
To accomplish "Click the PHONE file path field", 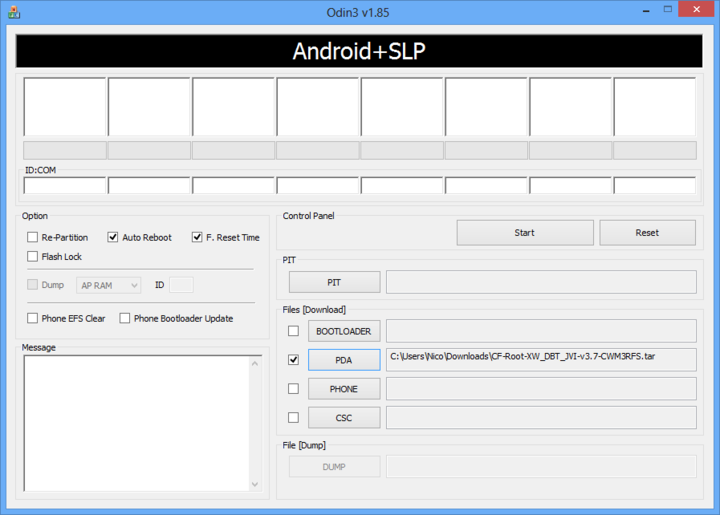I will (541, 389).
